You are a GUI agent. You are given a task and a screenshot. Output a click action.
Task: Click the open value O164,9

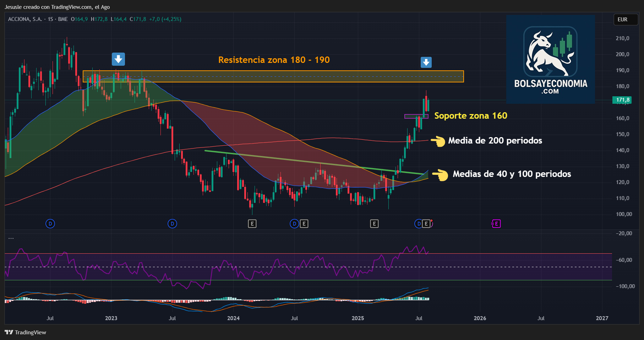79,19
